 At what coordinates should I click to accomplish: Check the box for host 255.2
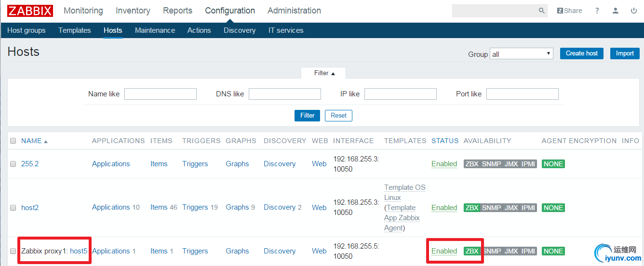click(x=13, y=164)
